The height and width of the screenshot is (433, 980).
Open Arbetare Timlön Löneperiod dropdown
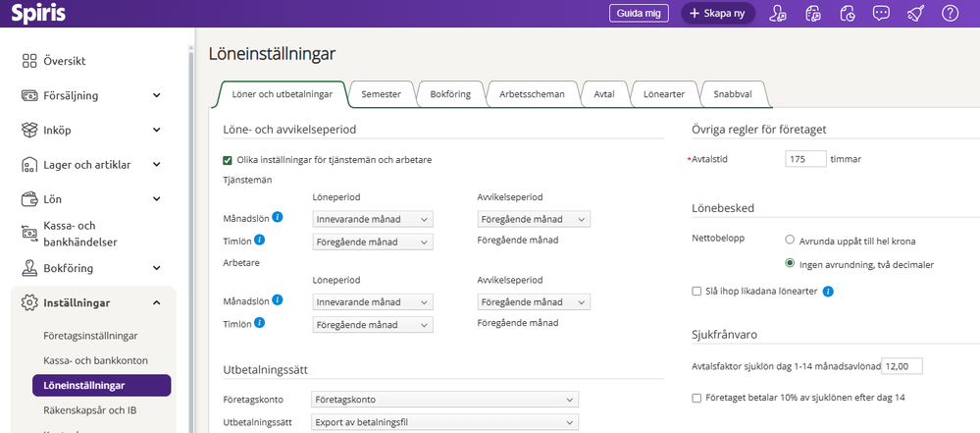tap(373, 325)
